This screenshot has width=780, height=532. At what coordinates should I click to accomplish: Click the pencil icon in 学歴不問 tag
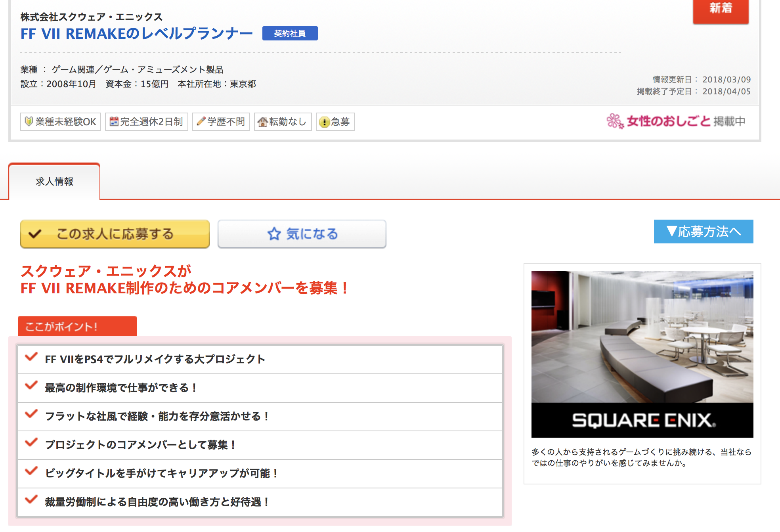pyautogui.click(x=201, y=121)
